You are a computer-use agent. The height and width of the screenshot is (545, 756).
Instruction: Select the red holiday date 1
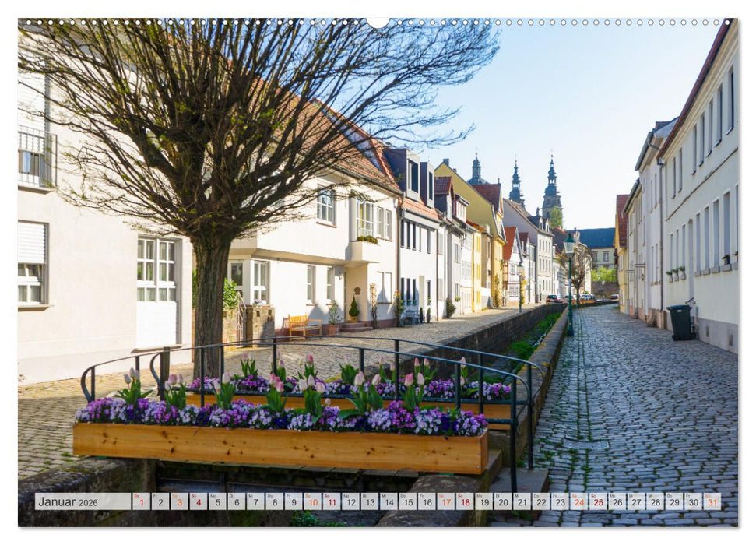click(x=142, y=504)
